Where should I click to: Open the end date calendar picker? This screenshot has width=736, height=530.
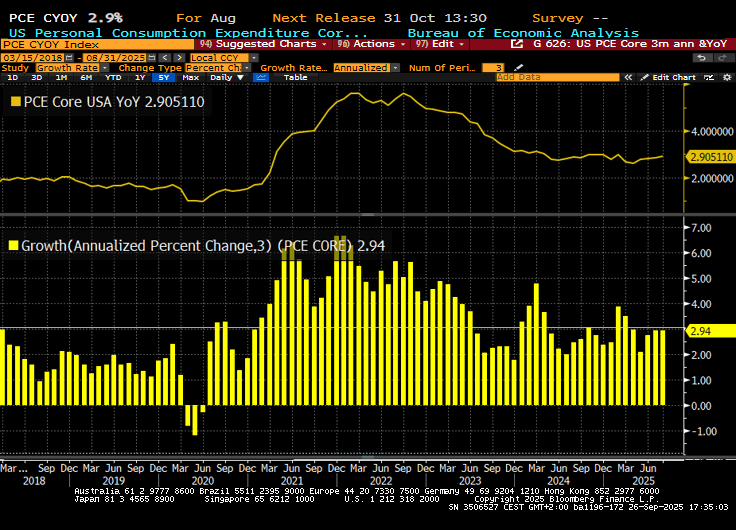(150, 57)
